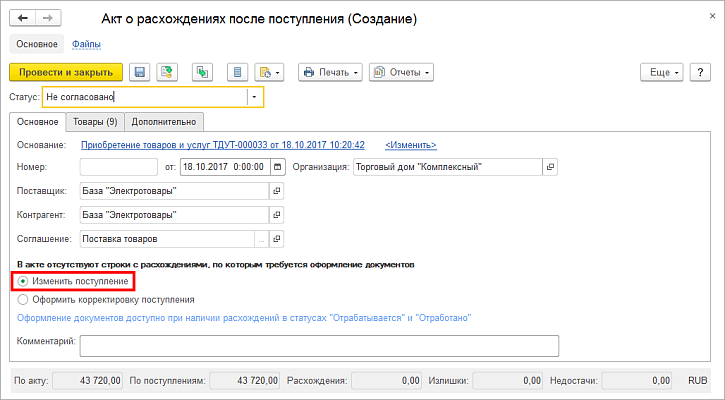This screenshot has height=400, width=725.
Task: Click the green document structure icon
Action: tap(202, 72)
